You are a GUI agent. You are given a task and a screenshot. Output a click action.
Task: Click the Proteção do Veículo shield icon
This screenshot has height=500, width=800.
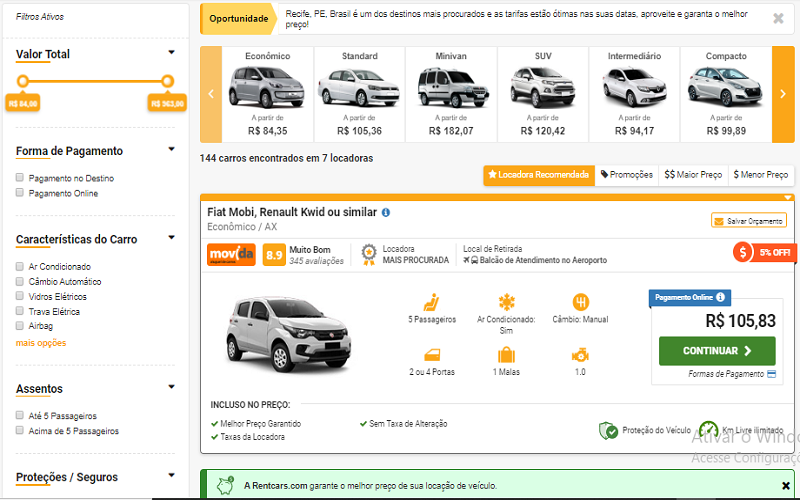pyautogui.click(x=608, y=431)
